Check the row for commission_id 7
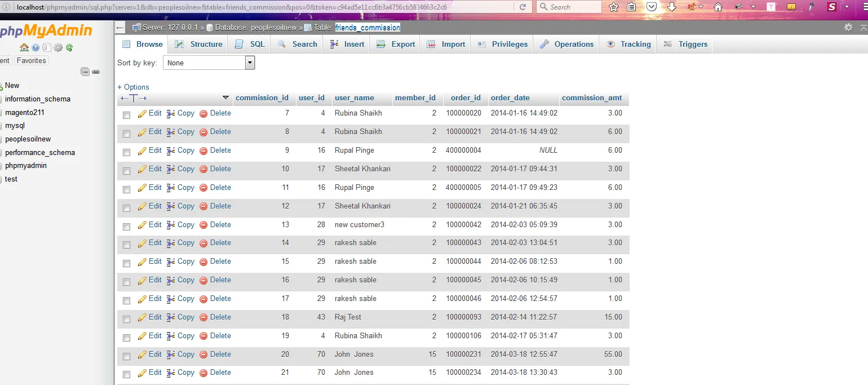 tap(126, 114)
